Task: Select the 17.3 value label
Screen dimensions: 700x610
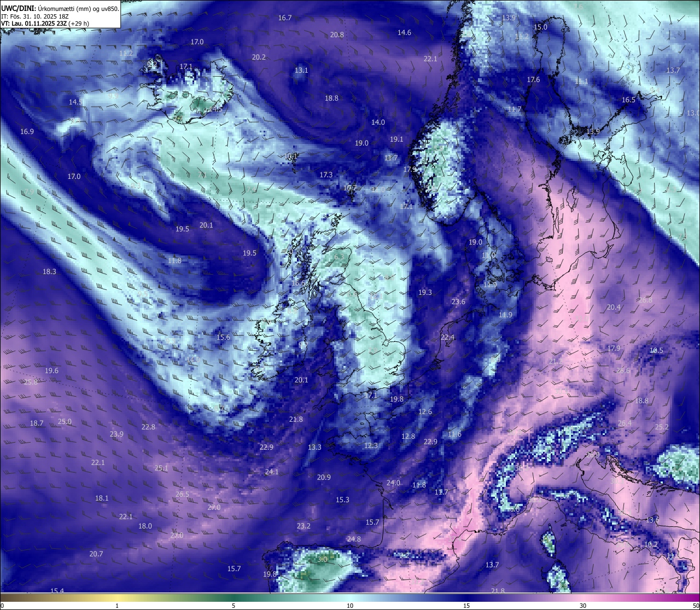Action: (326, 175)
